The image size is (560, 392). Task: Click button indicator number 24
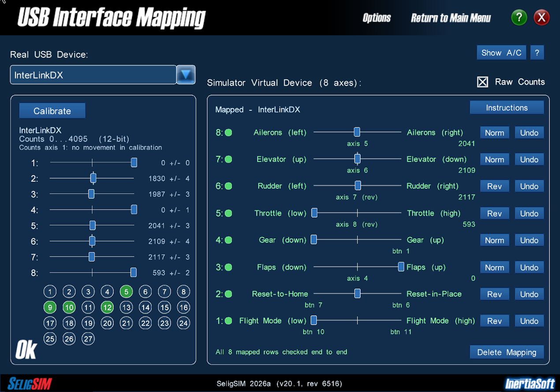(183, 323)
